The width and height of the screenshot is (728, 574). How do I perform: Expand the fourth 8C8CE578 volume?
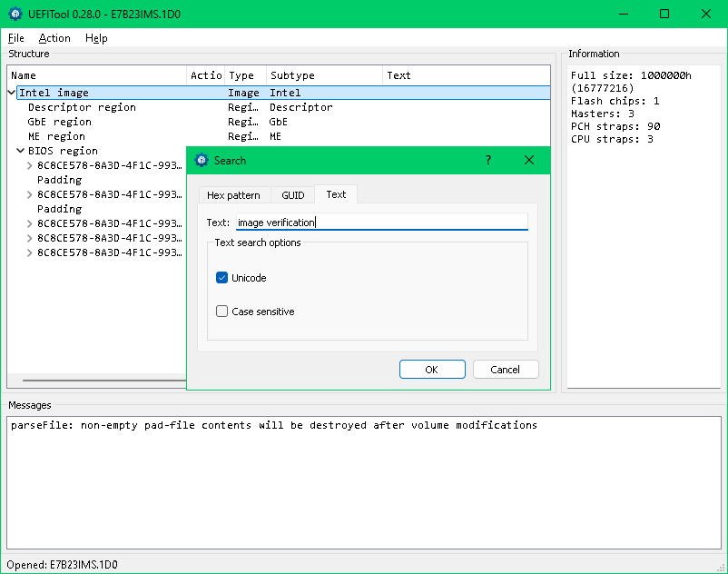[30, 238]
